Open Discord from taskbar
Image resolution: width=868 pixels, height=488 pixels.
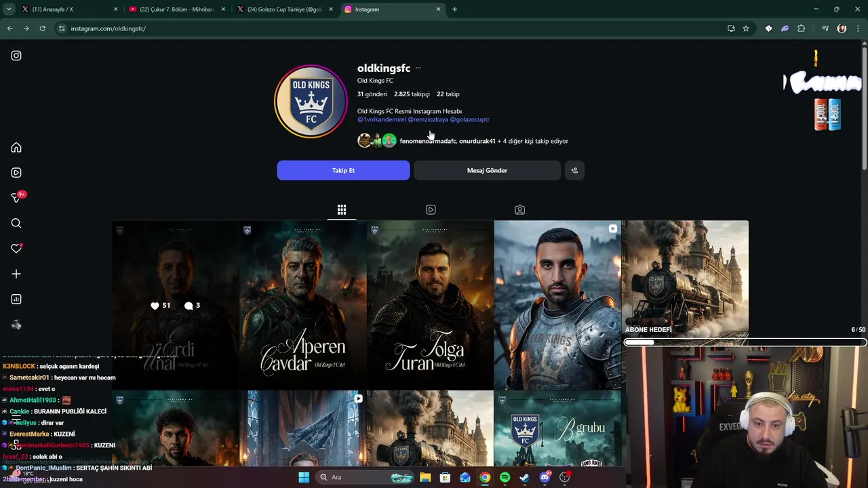pyautogui.click(x=545, y=477)
